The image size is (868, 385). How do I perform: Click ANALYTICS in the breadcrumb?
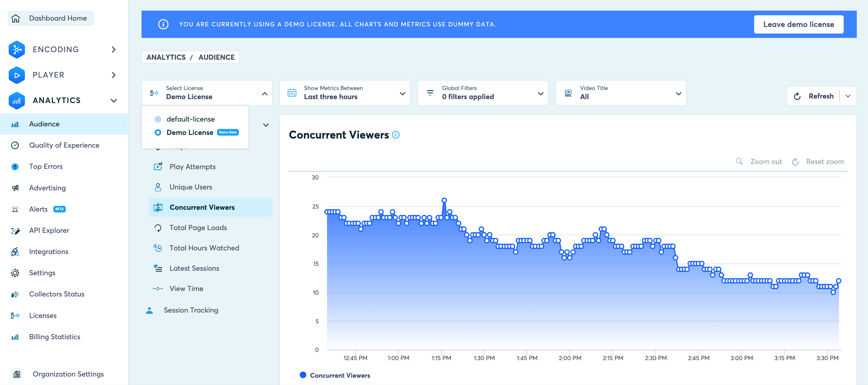click(x=166, y=57)
